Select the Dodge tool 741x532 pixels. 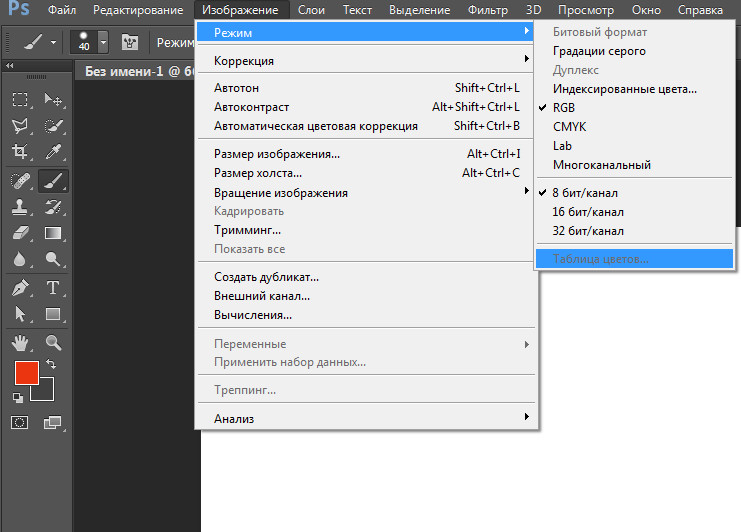[53, 259]
